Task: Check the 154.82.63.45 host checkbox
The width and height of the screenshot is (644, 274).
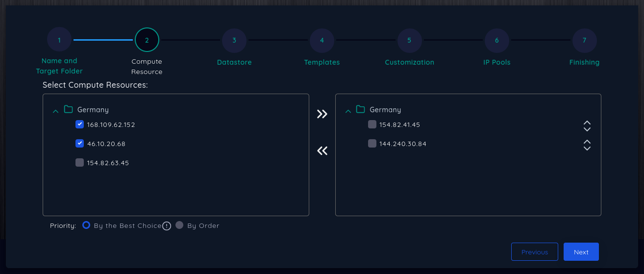Action: tap(79, 163)
